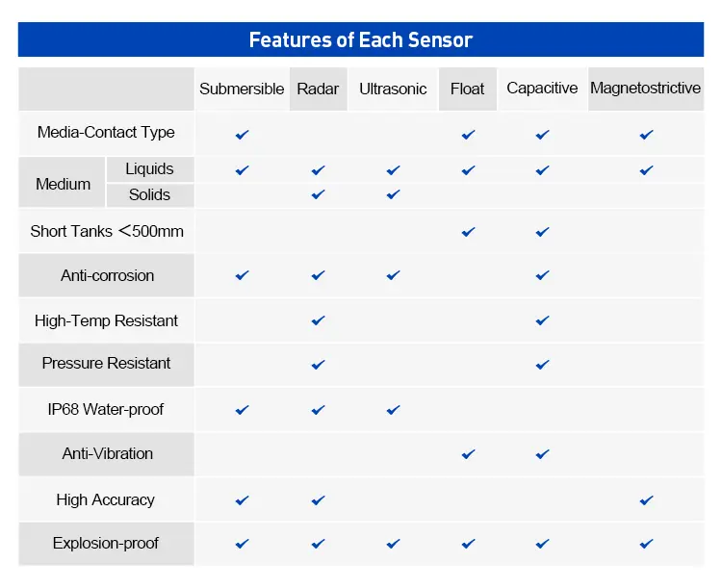The image size is (722, 588).
Task: Click the Explosion-proof row label
Action: [x=106, y=543]
